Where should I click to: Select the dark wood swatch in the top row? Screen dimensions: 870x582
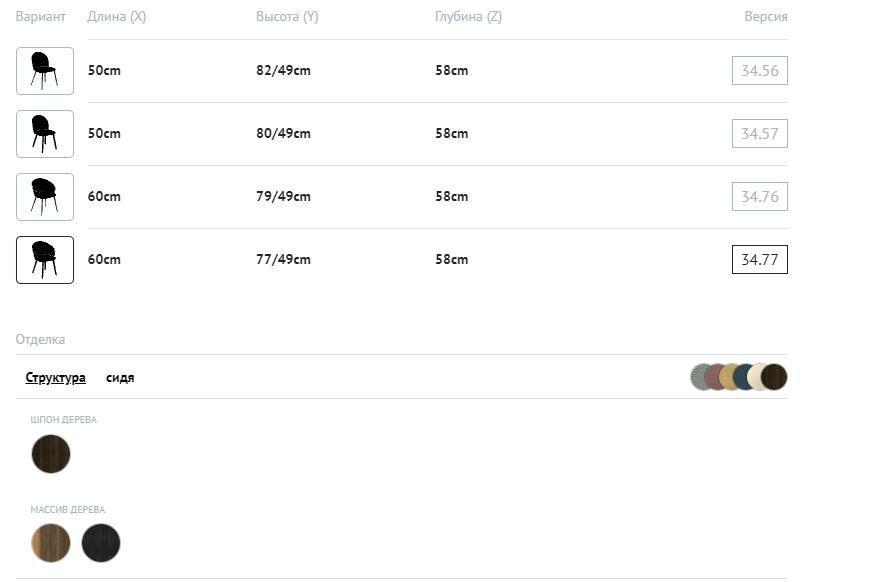click(776, 377)
